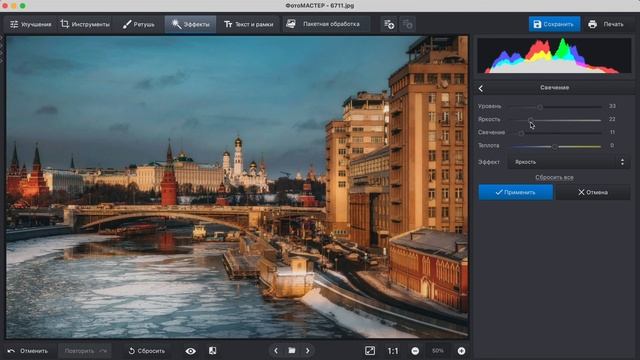Click the Теплота value 0
Image resolution: width=640 pixels, height=360 pixels.
coord(612,145)
